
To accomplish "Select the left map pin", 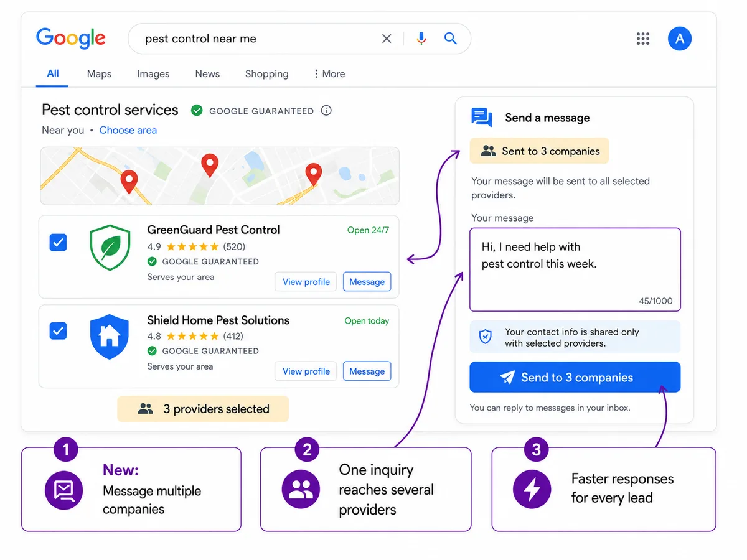I will coord(129,182).
